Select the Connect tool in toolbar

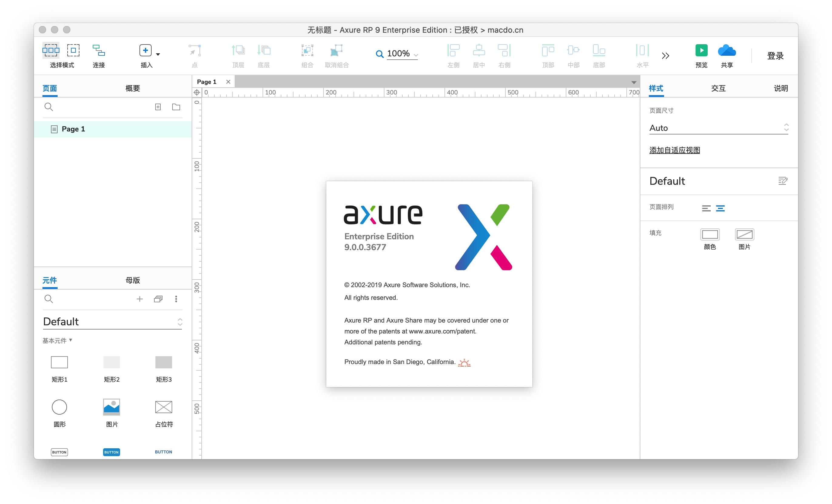(99, 51)
